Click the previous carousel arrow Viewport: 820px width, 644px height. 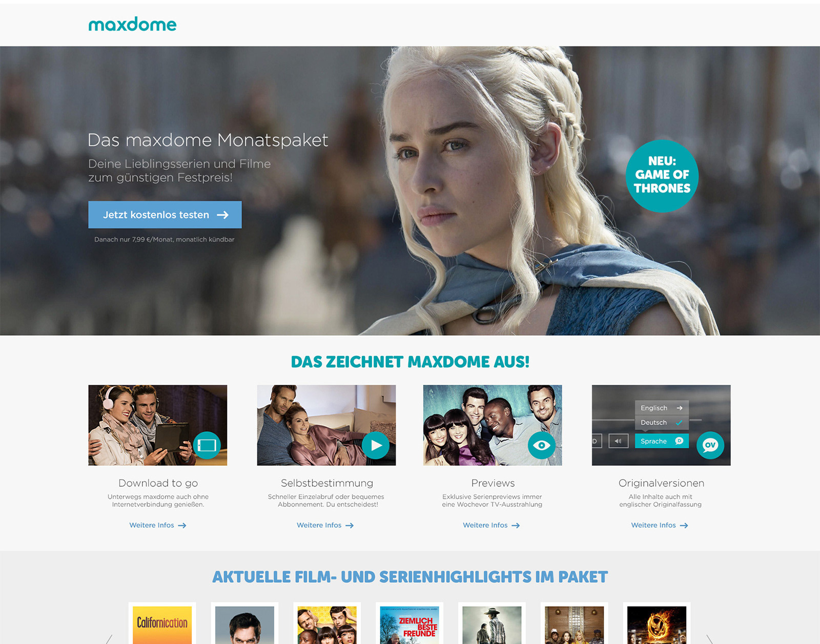(109, 639)
